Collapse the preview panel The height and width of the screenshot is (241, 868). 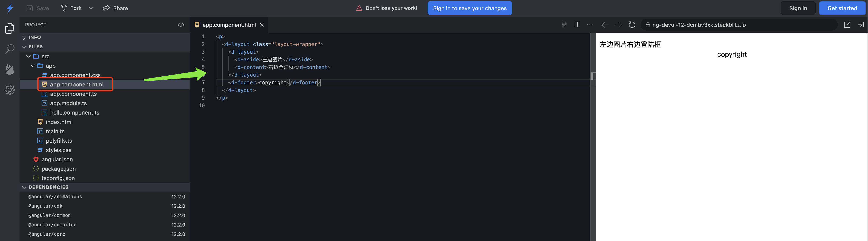(861, 25)
